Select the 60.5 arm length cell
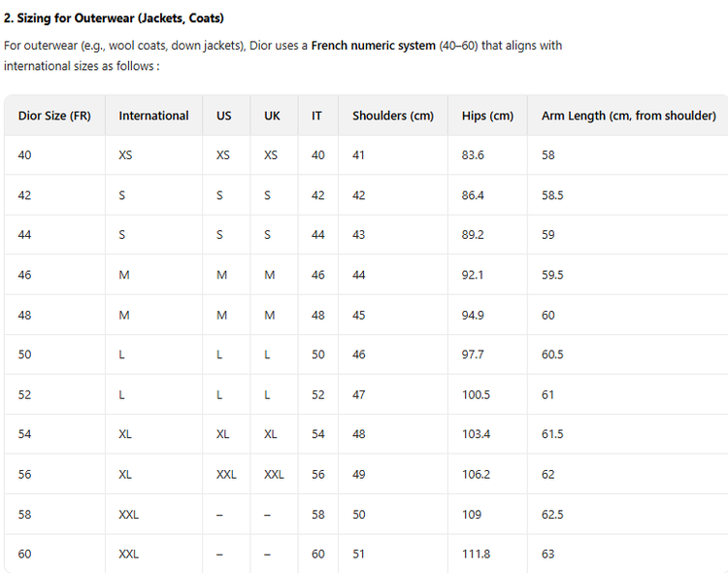728x573 pixels. [x=552, y=354]
